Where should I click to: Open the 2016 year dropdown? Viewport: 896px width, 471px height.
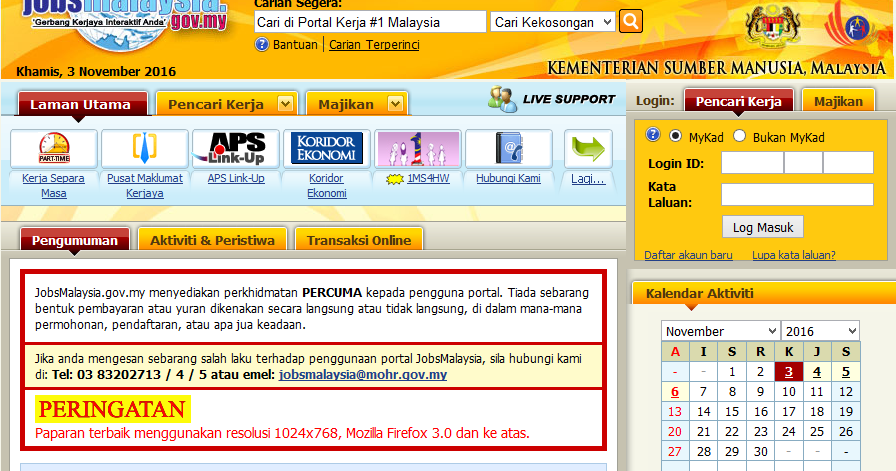pos(820,331)
